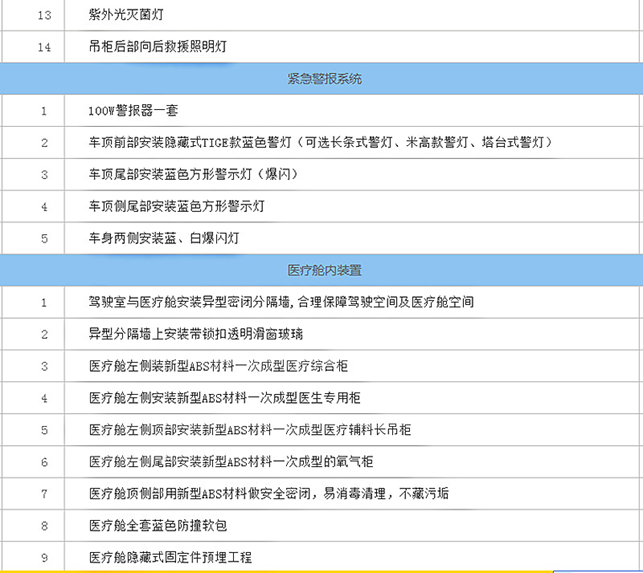Click the 车顶侧尾部安装蓝色方形警示灯 row

click(176, 207)
